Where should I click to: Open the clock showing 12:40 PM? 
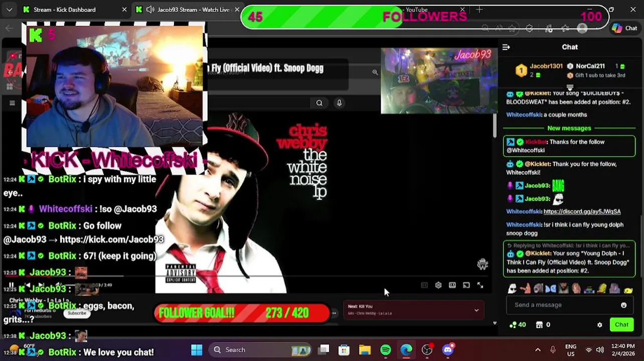tap(624, 350)
